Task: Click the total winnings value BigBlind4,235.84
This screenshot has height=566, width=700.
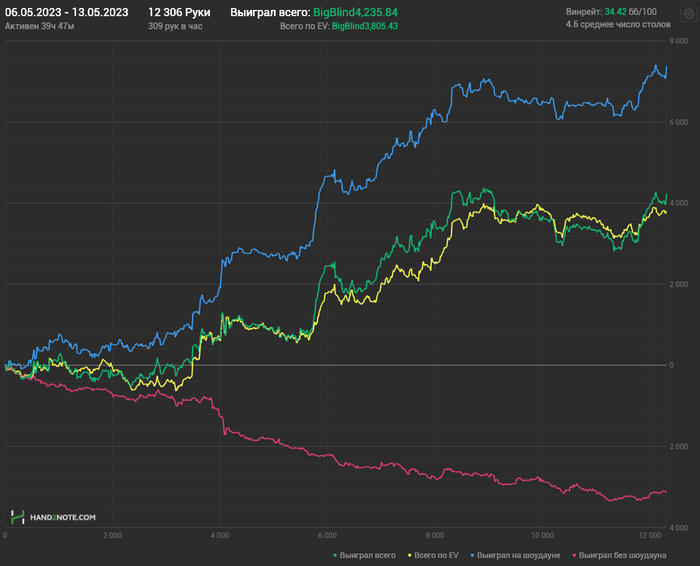Action: (x=355, y=12)
